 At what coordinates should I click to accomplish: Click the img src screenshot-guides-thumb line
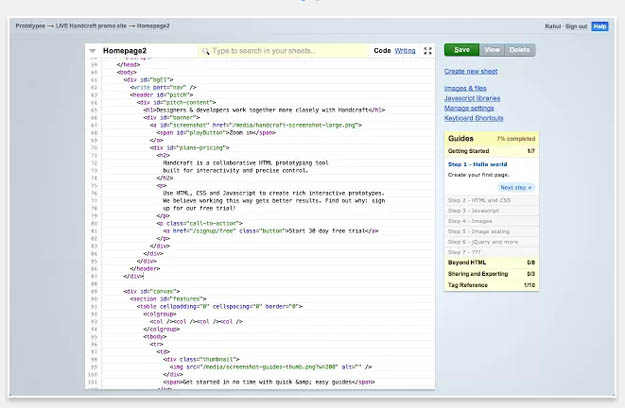(x=270, y=367)
